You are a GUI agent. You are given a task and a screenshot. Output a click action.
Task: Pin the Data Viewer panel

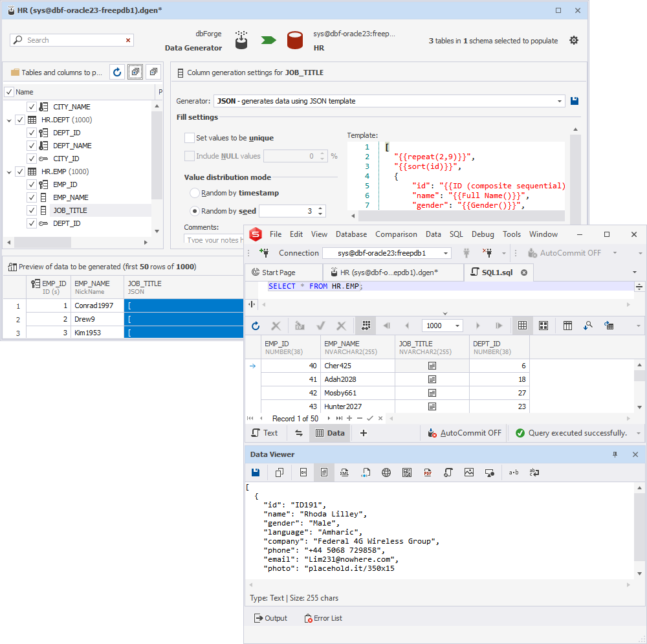[x=615, y=454]
